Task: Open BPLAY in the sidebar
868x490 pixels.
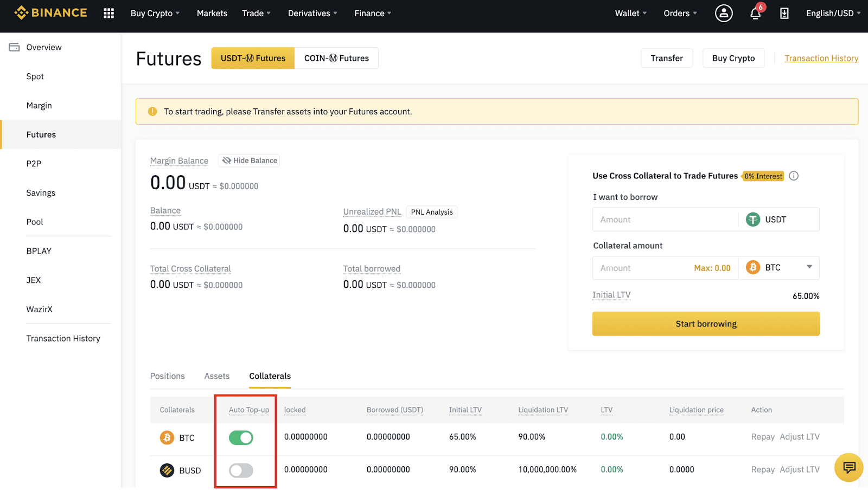Action: click(x=39, y=251)
